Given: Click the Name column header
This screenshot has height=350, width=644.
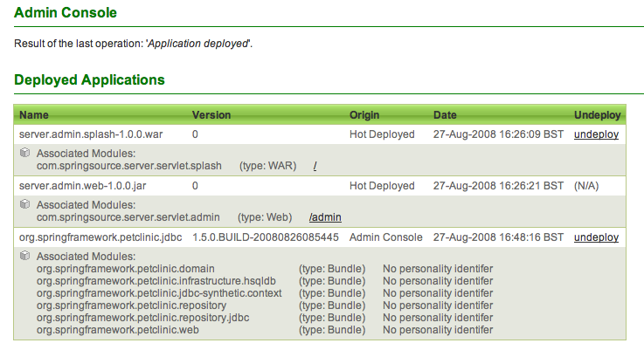Looking at the screenshot, I should 34,115.
